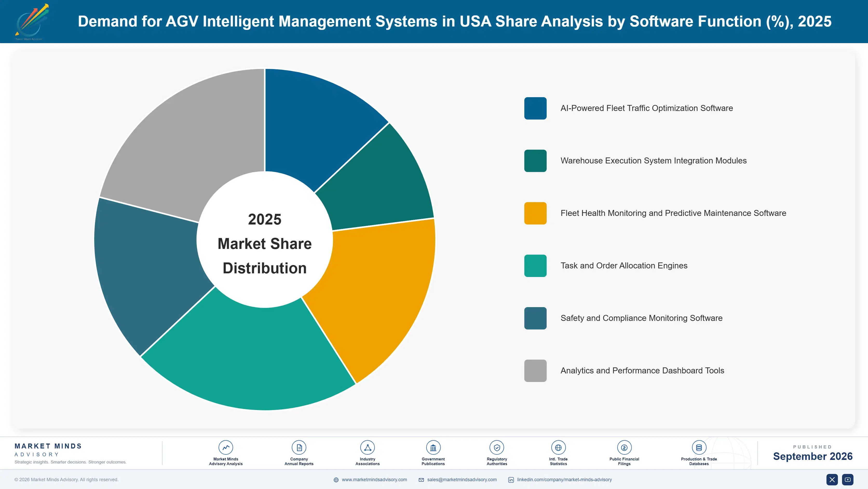This screenshot has width=868, height=489.
Task: Click the Market Minds Advisory logo in header
Action: pyautogui.click(x=32, y=22)
